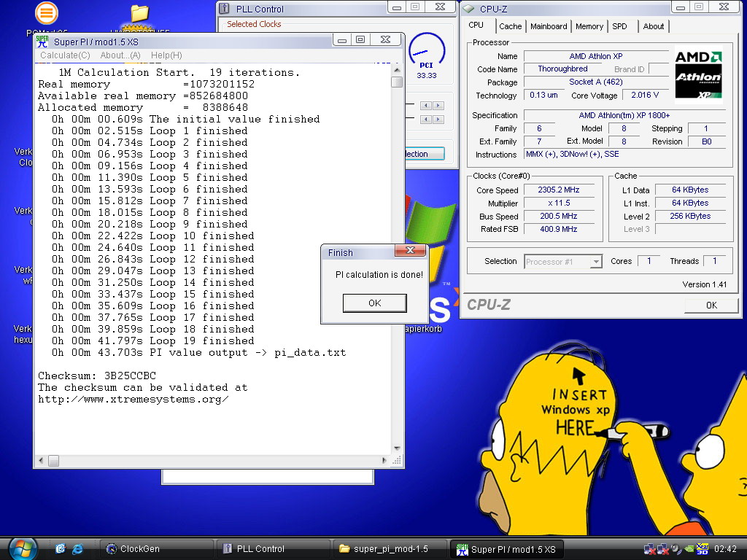
Task: Open the Windows Start orb
Action: coord(23,548)
